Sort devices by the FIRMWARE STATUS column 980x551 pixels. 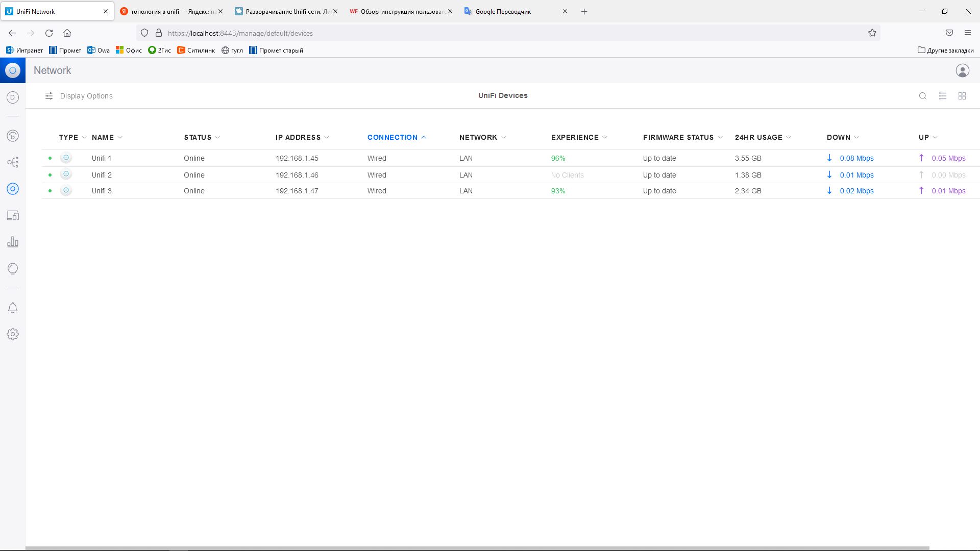[x=683, y=137]
